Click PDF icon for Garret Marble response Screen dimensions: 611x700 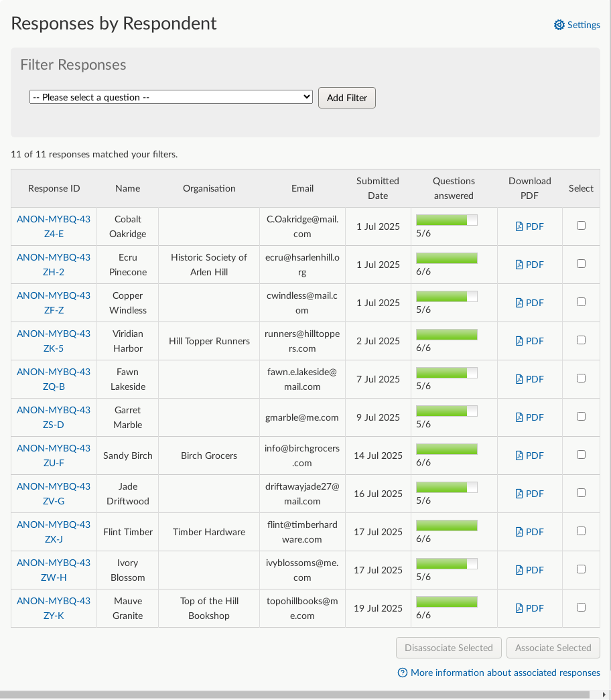coord(519,417)
